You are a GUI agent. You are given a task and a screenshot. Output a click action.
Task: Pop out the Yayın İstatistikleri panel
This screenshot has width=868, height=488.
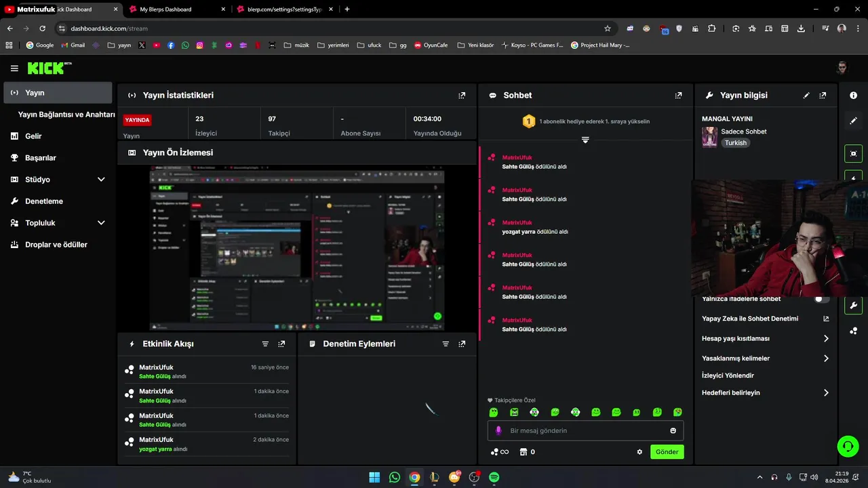(462, 96)
